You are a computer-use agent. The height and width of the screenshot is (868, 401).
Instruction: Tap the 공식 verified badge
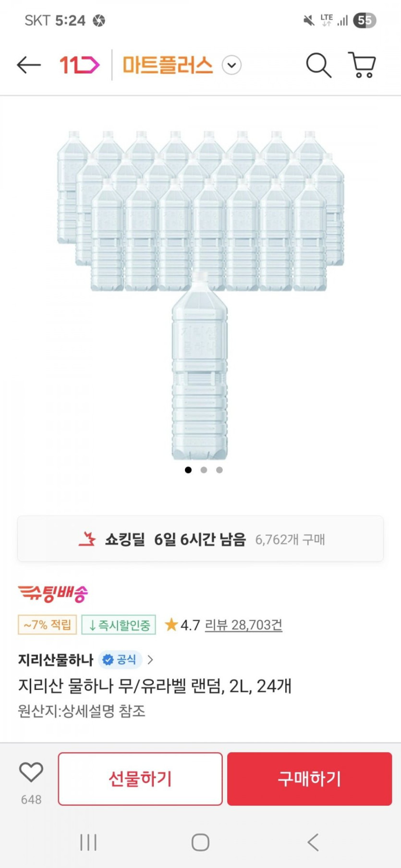[x=120, y=660]
